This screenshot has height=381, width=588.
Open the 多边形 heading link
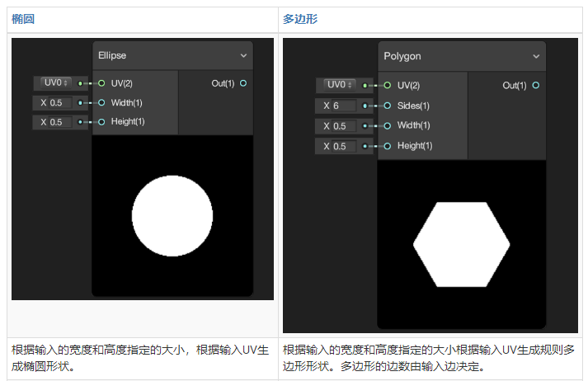[x=300, y=19]
